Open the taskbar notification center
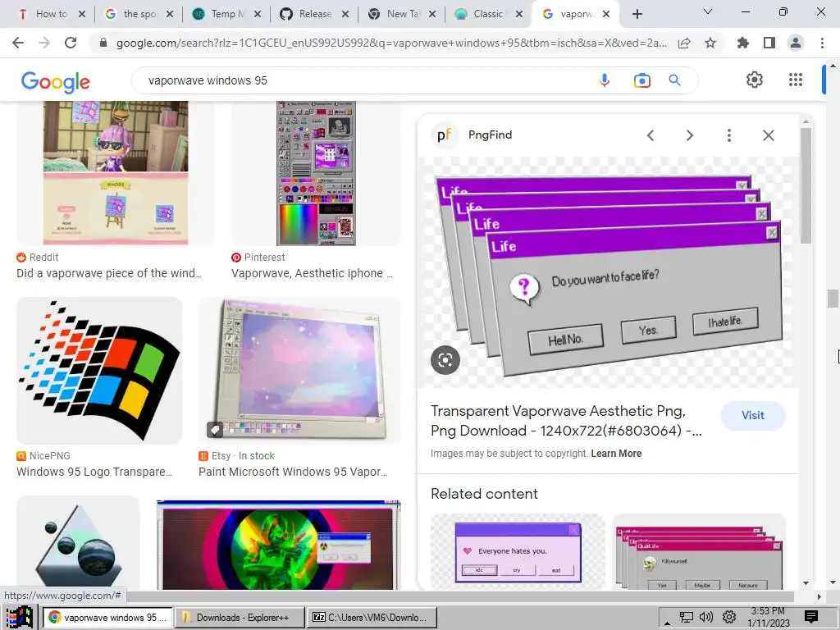The width and height of the screenshot is (840, 630). 811,617
